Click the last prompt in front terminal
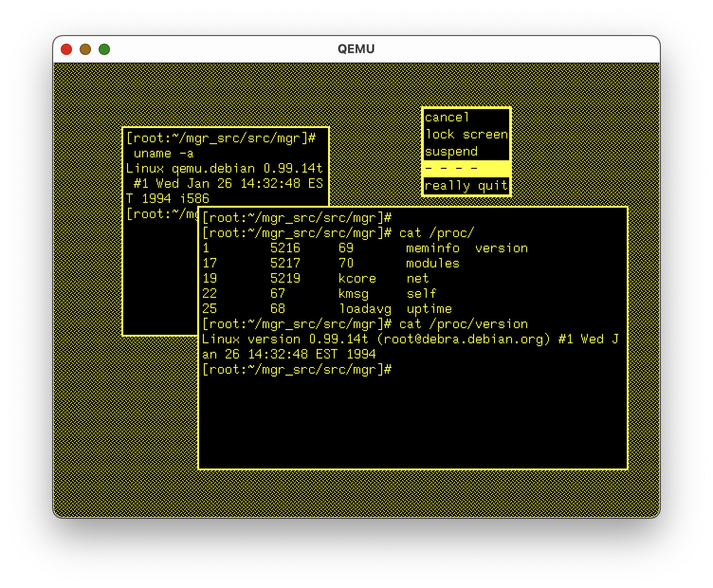This screenshot has height=588, width=713. [297, 369]
